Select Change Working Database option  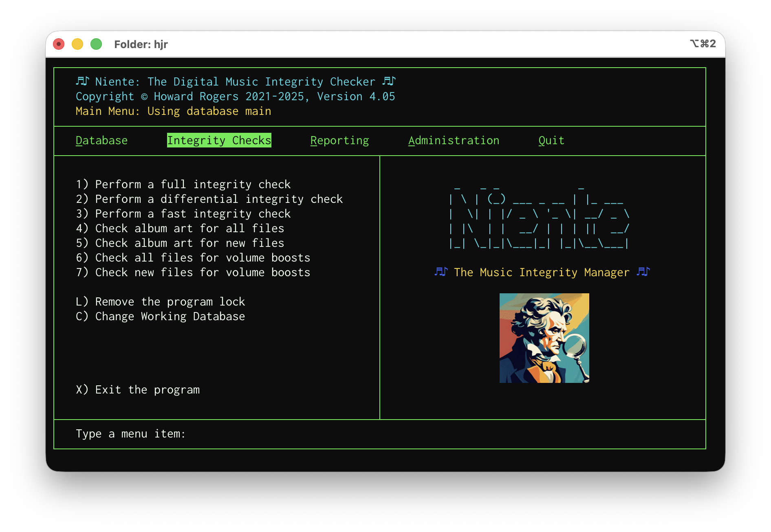coord(160,317)
